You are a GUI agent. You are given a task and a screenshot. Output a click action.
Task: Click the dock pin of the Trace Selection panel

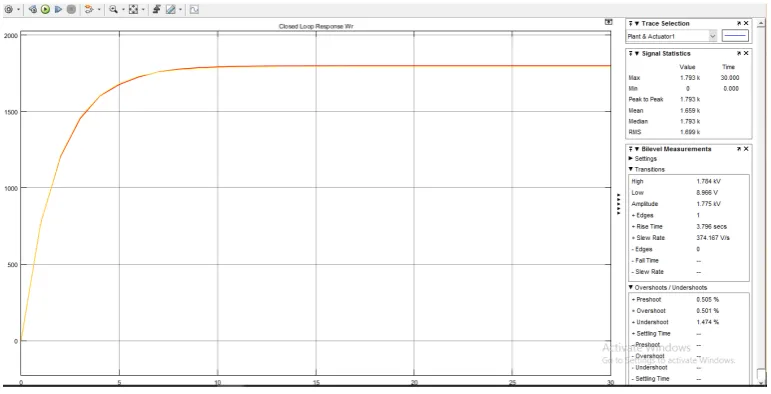pos(631,24)
